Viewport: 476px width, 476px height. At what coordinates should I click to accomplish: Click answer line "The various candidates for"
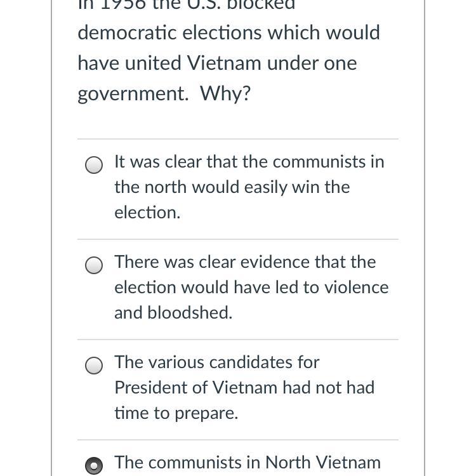pyautogui.click(x=216, y=362)
